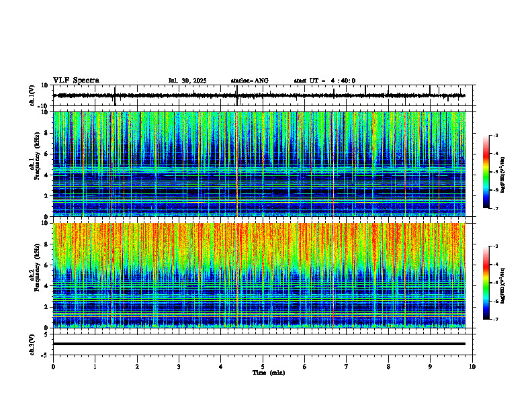Select the "start UT = 4:40:0" header text

[x=324, y=81]
